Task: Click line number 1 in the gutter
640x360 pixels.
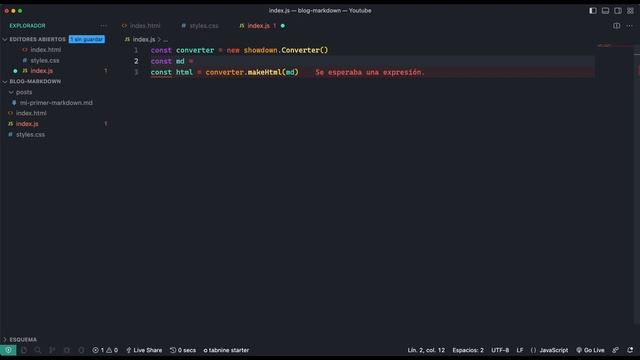Action: pyautogui.click(x=136, y=50)
